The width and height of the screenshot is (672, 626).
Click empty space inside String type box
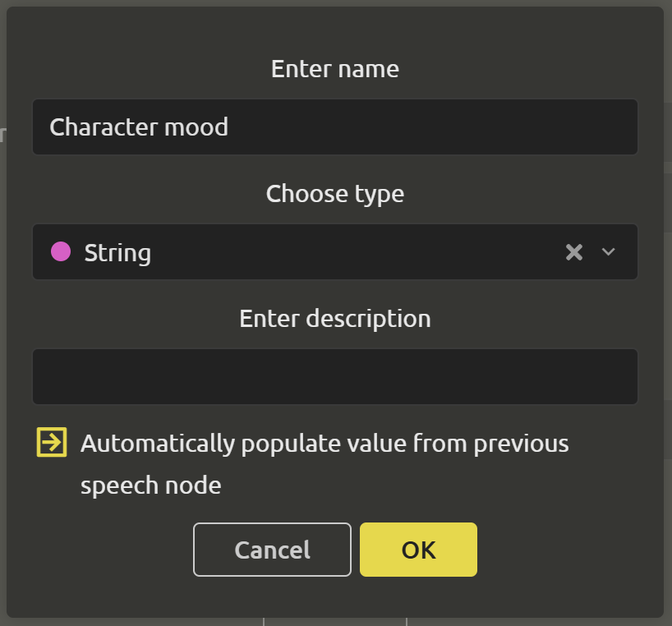point(356,252)
